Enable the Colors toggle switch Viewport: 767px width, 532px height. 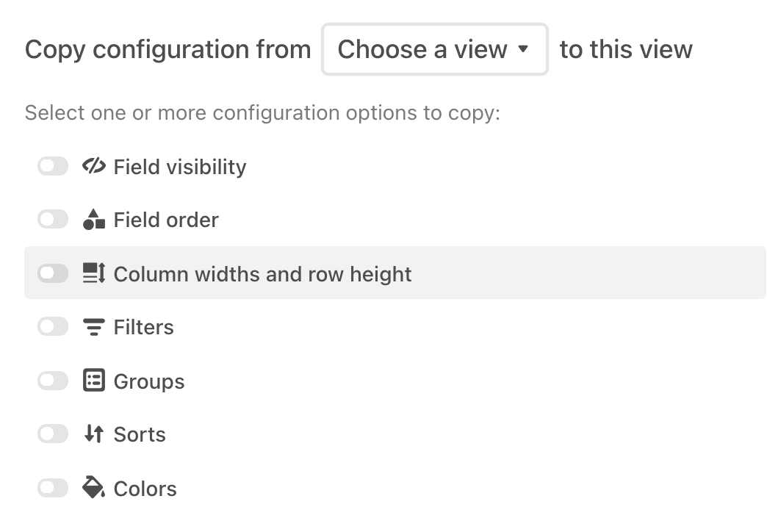click(x=53, y=488)
